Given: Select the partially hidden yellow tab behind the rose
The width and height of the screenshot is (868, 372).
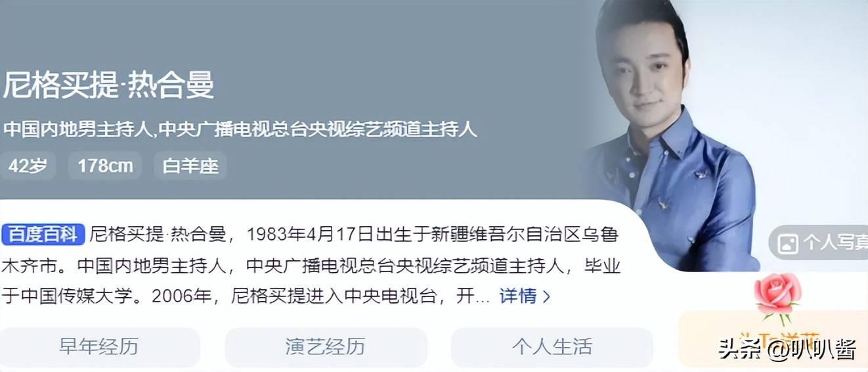Looking at the screenshot, I should coord(773,338).
